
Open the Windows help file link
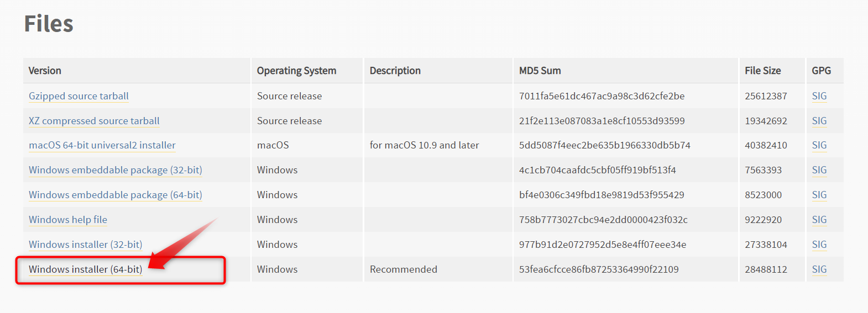point(68,220)
